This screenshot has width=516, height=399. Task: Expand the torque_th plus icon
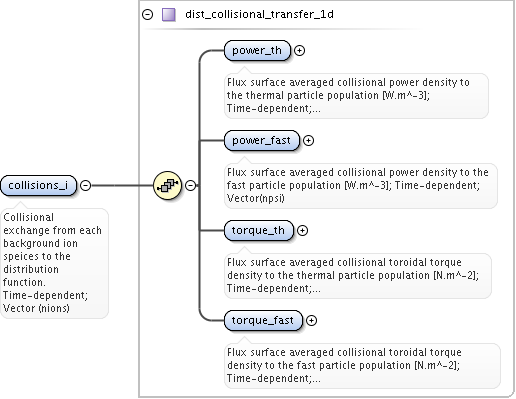(302, 230)
